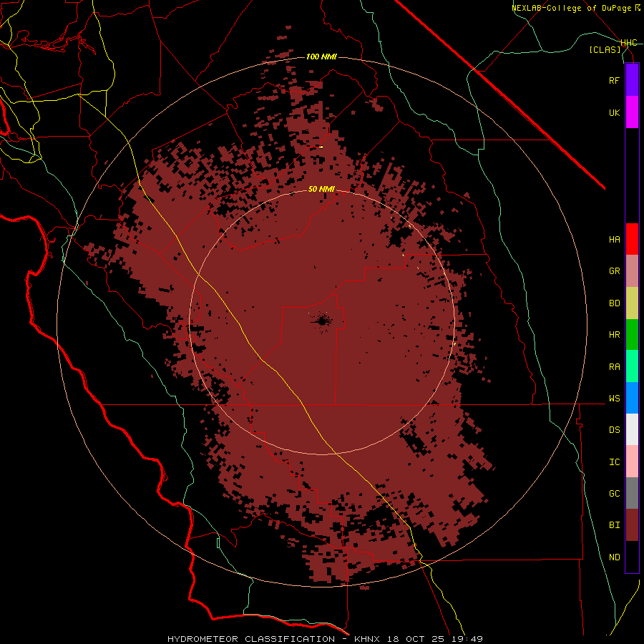This screenshot has height=644, width=644.
Task: Click the dark green HR legend swatch
Action: [x=632, y=335]
